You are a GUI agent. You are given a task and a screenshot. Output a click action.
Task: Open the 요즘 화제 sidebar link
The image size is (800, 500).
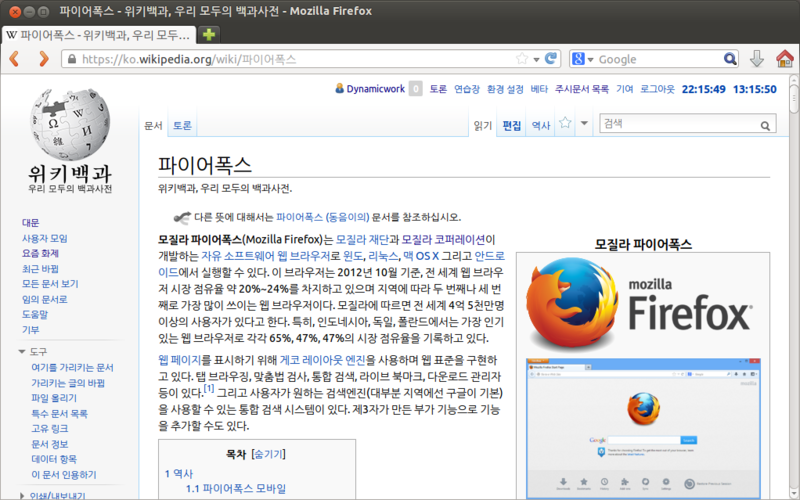(x=40, y=253)
